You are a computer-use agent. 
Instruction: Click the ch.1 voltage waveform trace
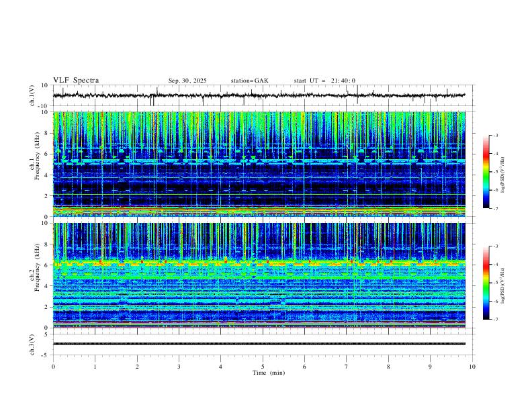point(259,95)
